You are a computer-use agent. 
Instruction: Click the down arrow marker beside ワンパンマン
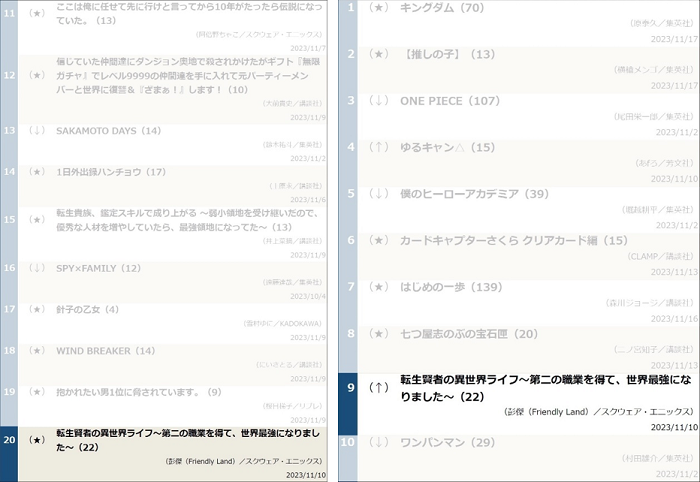pos(379,442)
